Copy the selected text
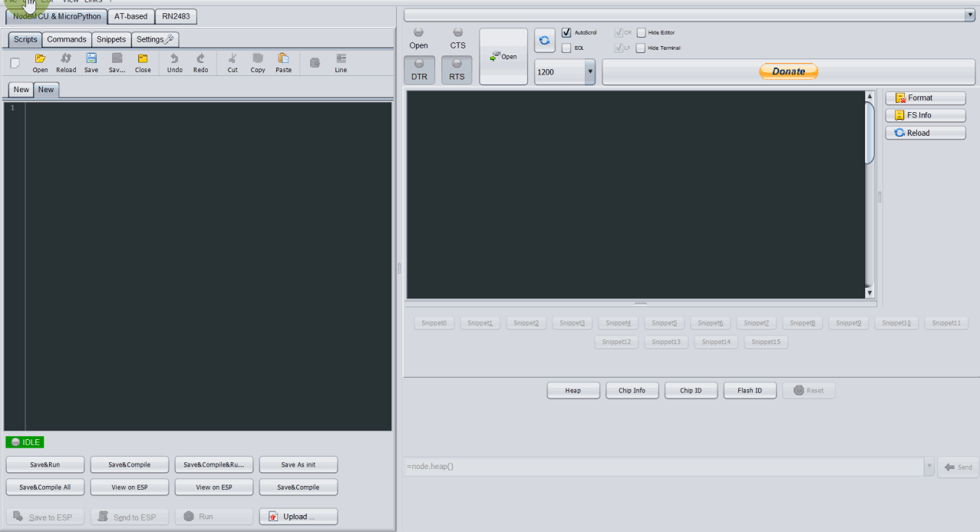 tap(258, 63)
